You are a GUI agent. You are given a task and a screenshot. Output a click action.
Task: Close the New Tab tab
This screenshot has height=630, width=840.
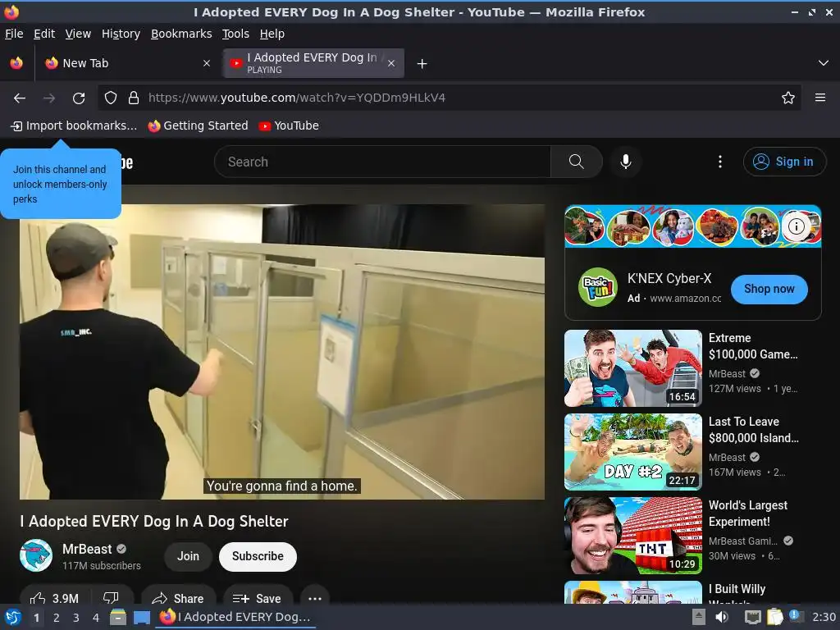207,63
